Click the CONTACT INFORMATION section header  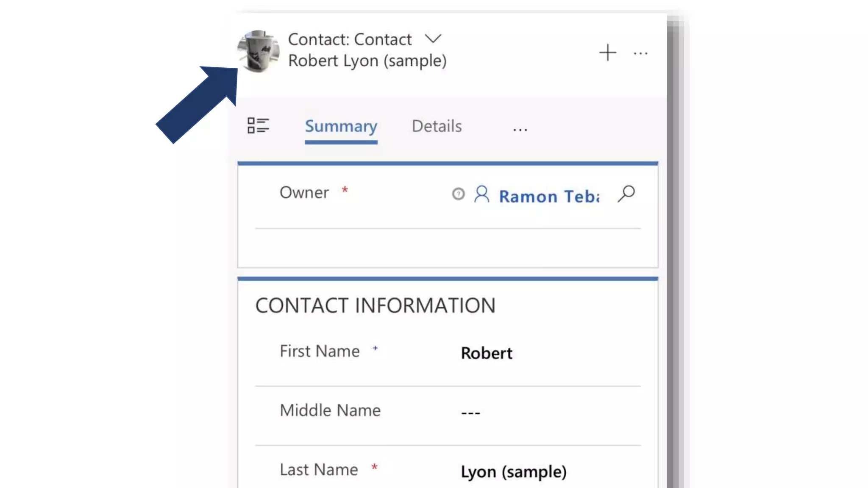(375, 305)
